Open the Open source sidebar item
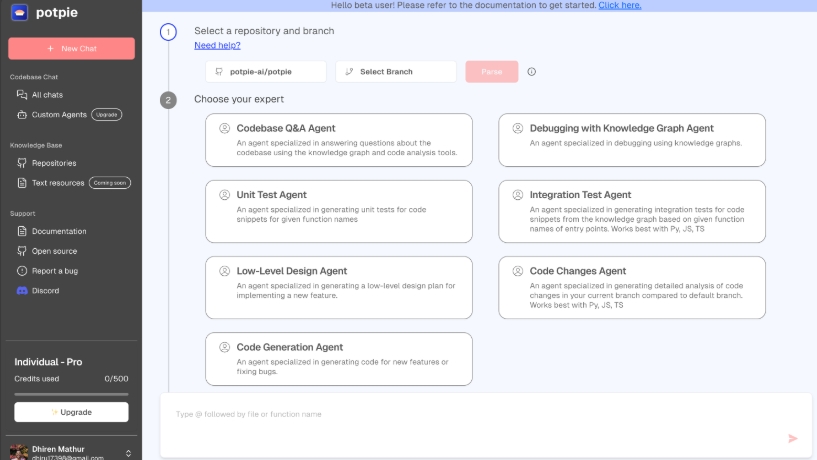Viewport: 817px width, 460px height. 54,251
